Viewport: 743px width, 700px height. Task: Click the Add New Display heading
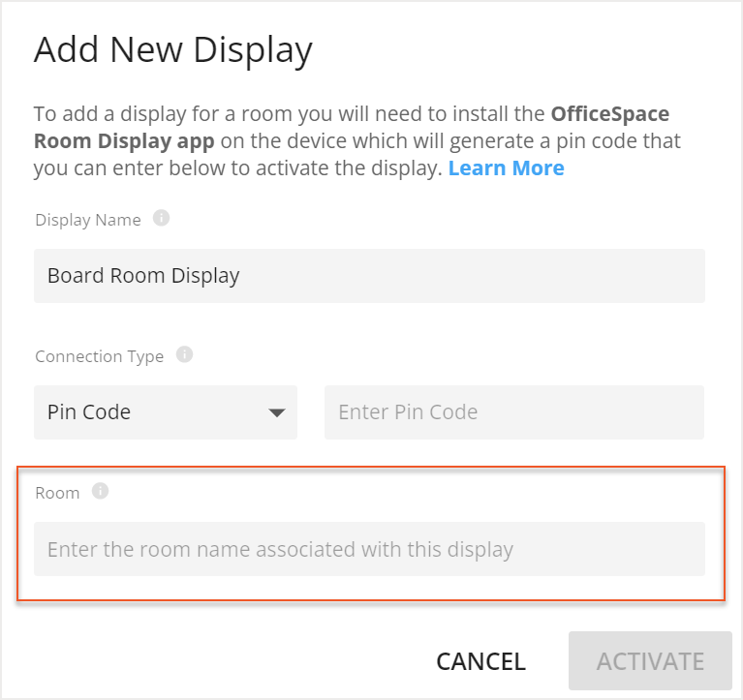pos(173,49)
